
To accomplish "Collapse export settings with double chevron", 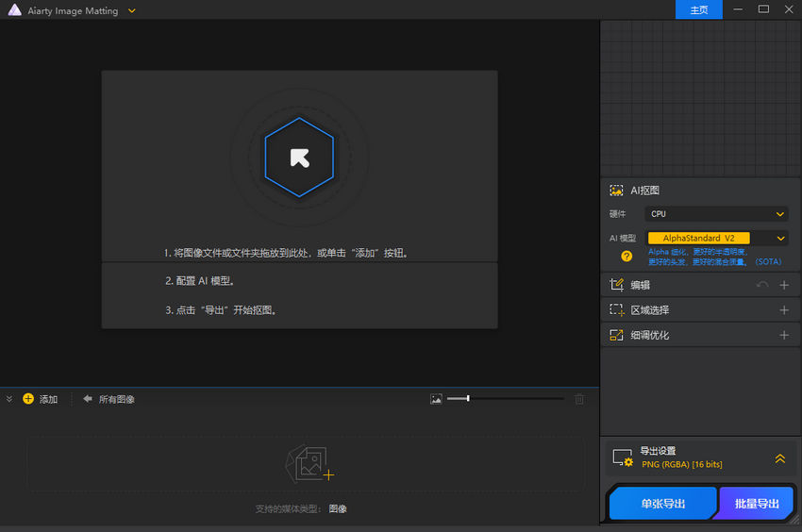I will coord(779,458).
